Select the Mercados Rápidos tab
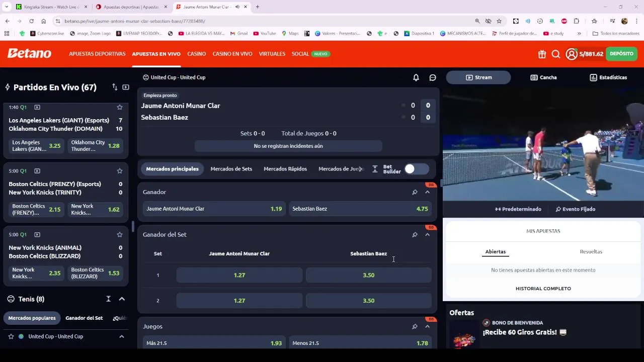Screen dimensions: 644x362 click(x=285, y=169)
